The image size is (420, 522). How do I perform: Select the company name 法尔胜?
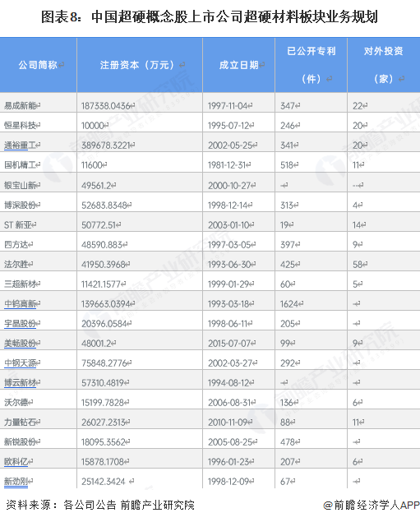point(16,265)
